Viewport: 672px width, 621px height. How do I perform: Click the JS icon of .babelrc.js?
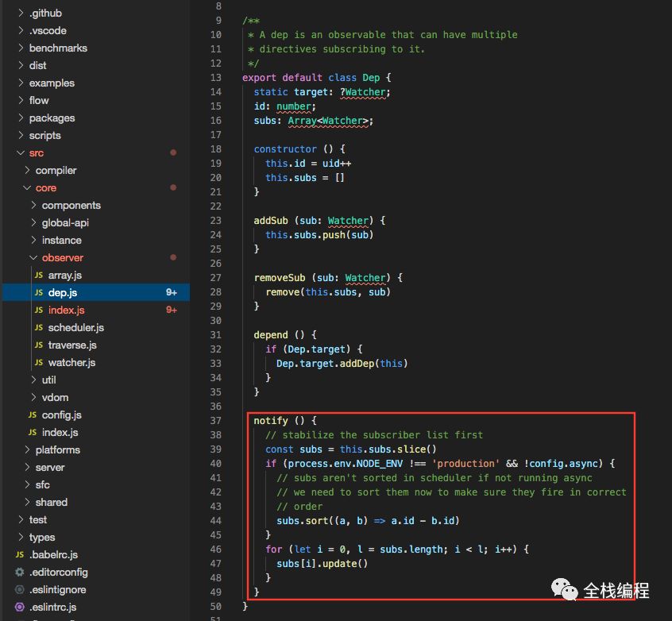pos(20,554)
